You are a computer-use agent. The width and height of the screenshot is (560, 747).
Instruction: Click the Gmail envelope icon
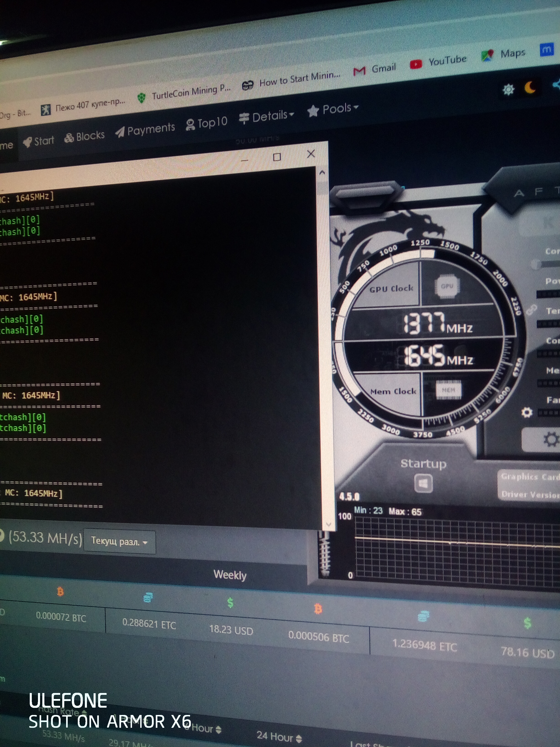point(360,71)
